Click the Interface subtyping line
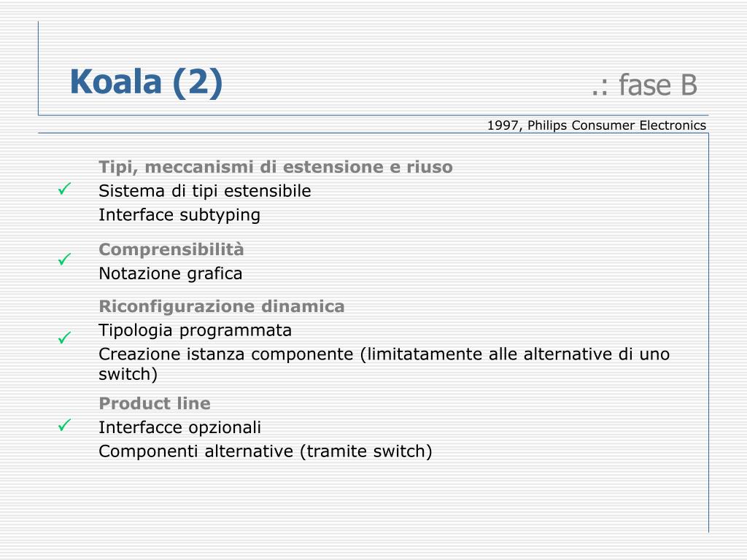747x560 pixels. (x=179, y=215)
